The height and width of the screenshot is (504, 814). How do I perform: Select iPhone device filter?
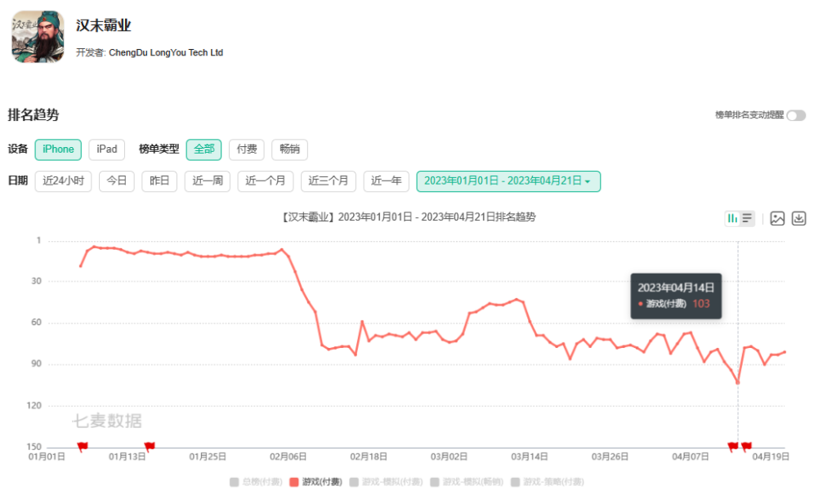tap(58, 149)
